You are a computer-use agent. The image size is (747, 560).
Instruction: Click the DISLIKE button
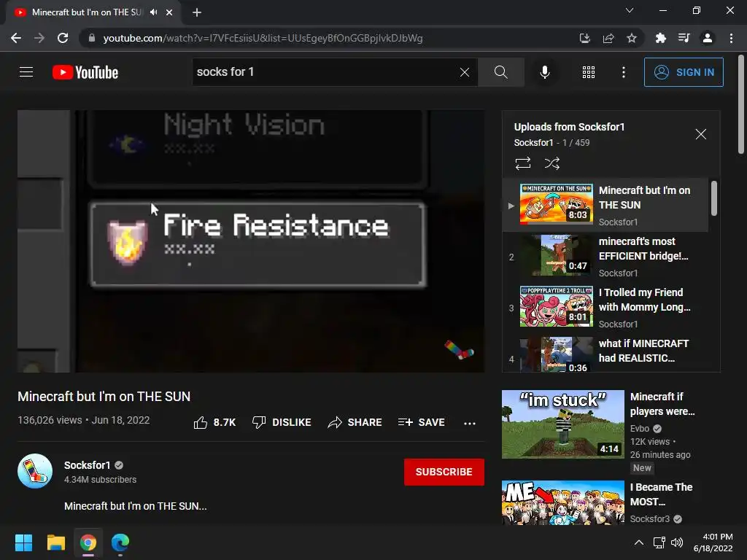(x=282, y=422)
